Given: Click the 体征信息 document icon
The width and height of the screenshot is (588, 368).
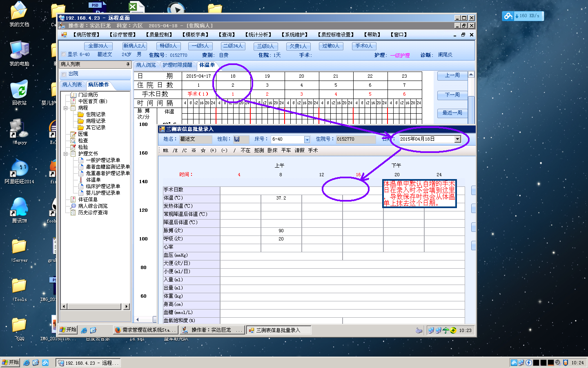Looking at the screenshot, I should point(73,200).
